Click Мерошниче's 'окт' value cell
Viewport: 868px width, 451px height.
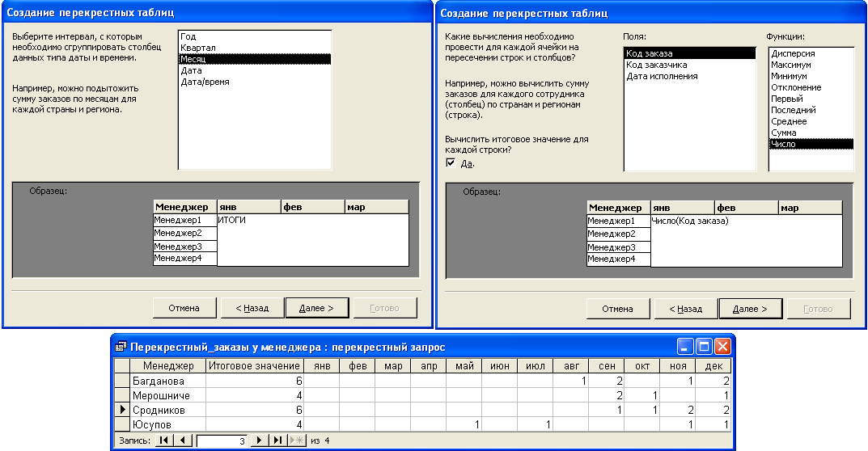pos(642,395)
